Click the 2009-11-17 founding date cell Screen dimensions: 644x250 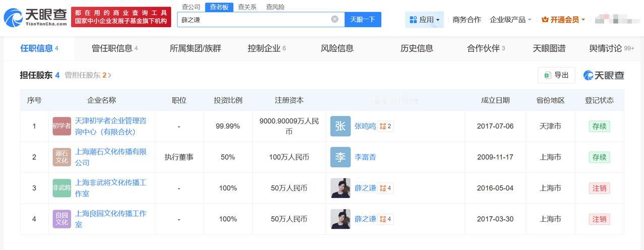(x=495, y=157)
